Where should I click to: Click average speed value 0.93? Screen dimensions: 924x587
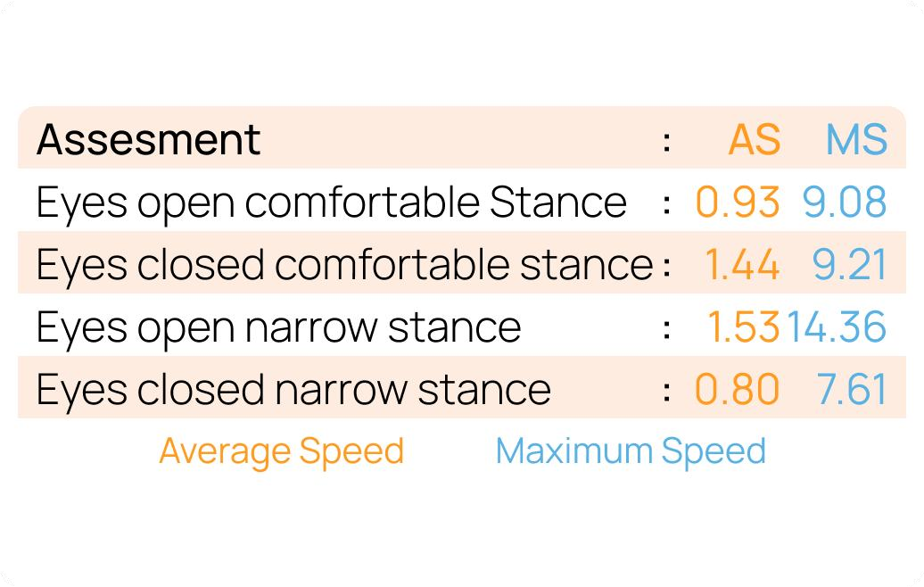pos(737,203)
